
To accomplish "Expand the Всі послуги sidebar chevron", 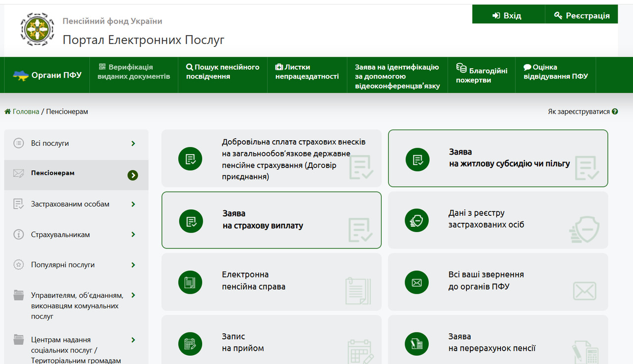I will (133, 143).
